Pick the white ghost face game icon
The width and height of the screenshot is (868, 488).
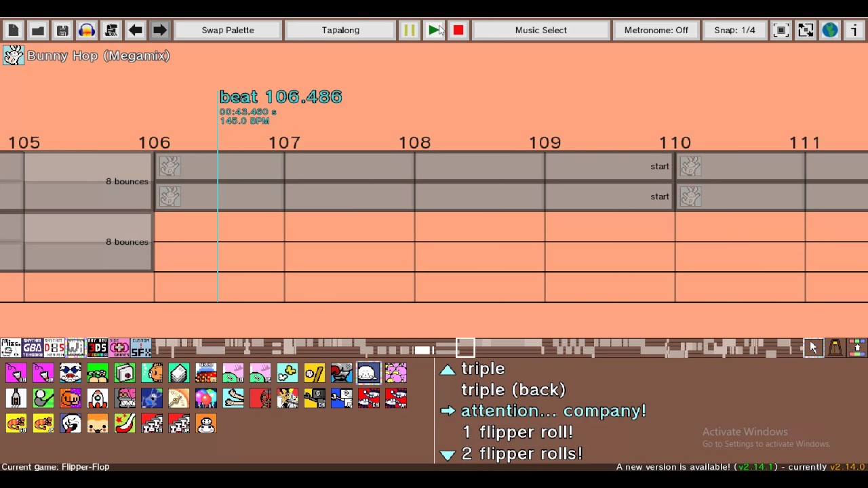[71, 424]
